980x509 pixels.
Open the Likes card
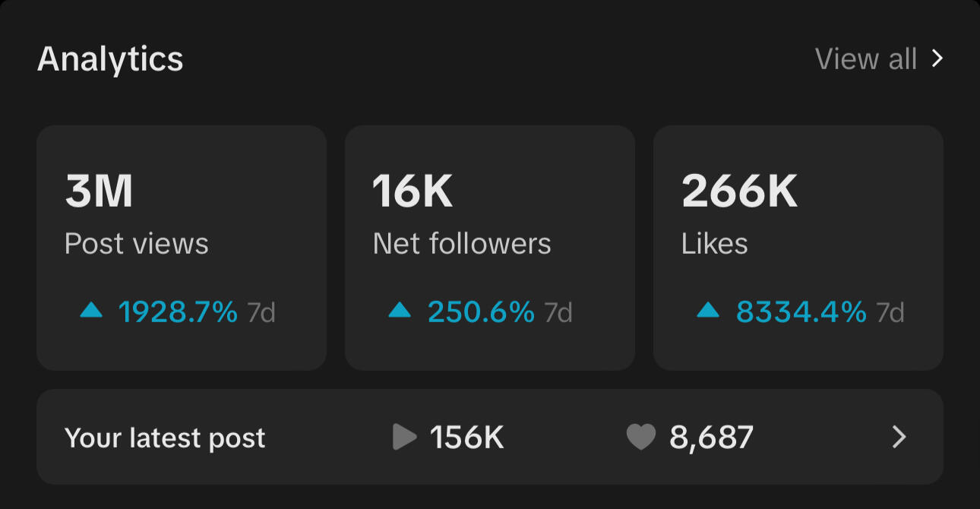[x=798, y=248]
